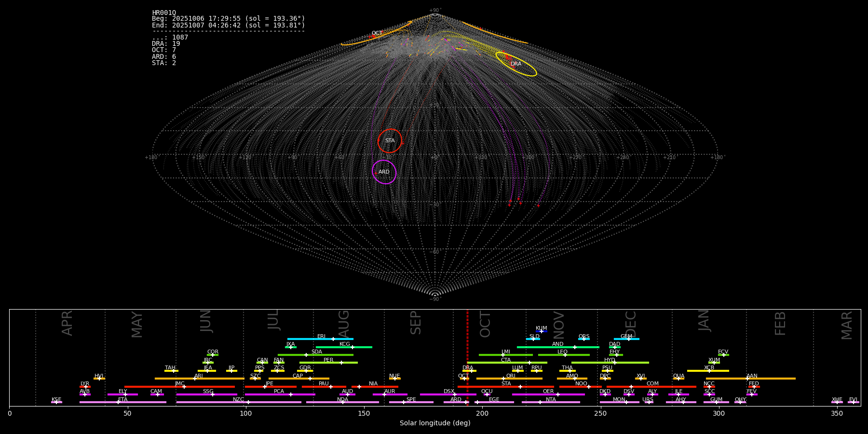Click the NTA shower label in timeline
Image resolution: width=868 pixels, height=434 pixels.
point(551,400)
